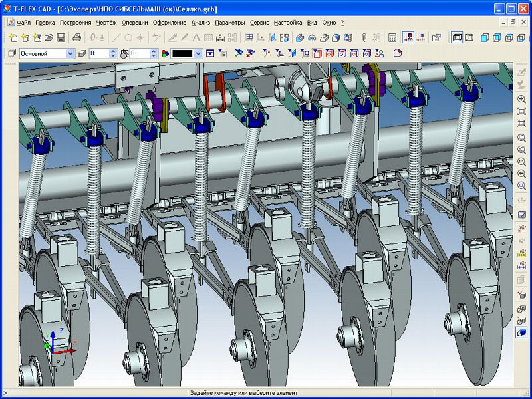
Task: Toggle the 3D shapes selection filter
Action: pyautogui.click(x=379, y=53)
